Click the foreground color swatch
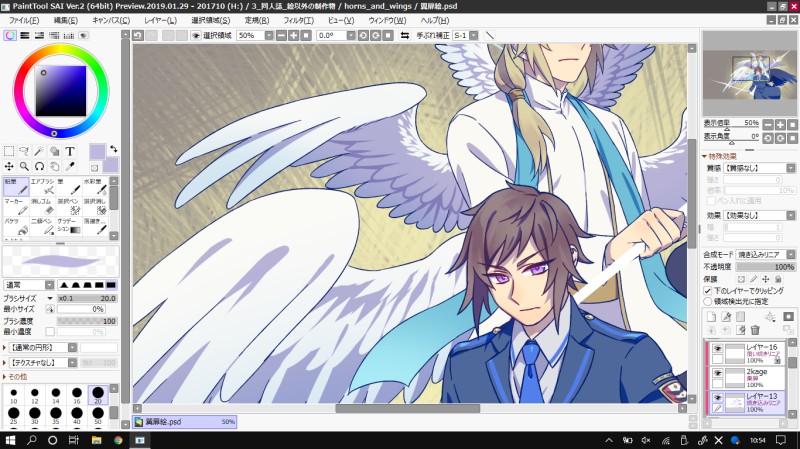Image resolution: width=800 pixels, height=449 pixels. coord(97,152)
